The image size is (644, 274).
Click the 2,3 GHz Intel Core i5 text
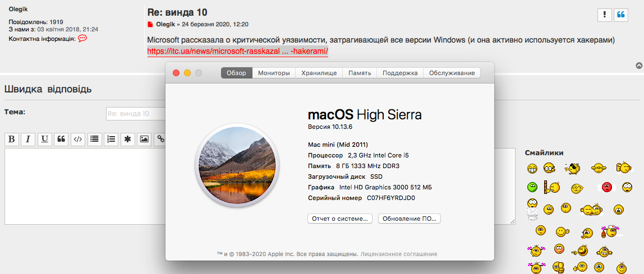[378, 155]
